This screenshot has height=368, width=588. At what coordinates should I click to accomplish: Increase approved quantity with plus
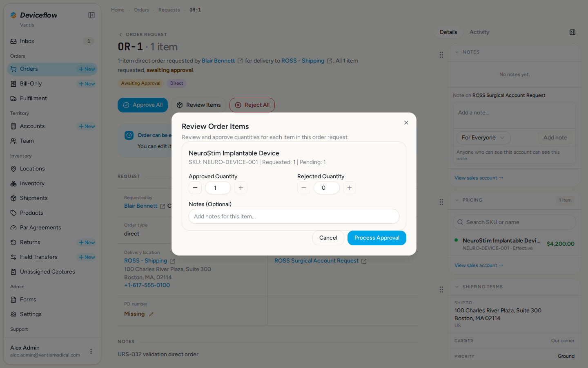point(241,188)
